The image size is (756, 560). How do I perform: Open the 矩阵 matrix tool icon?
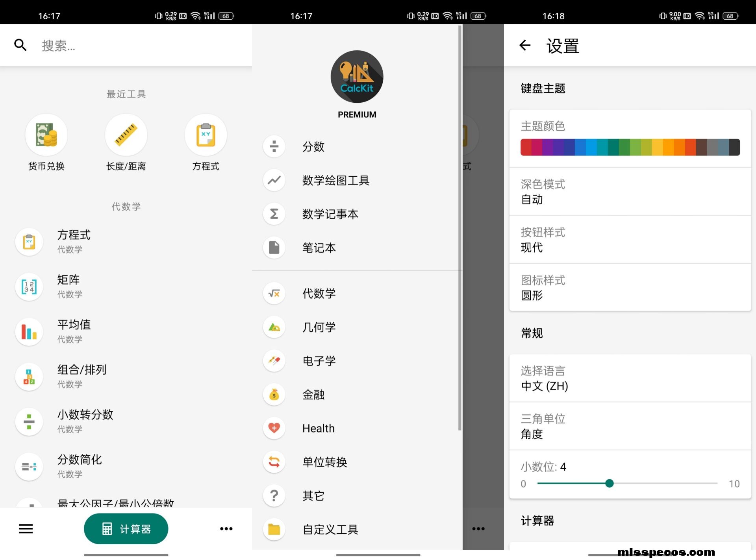click(x=29, y=286)
